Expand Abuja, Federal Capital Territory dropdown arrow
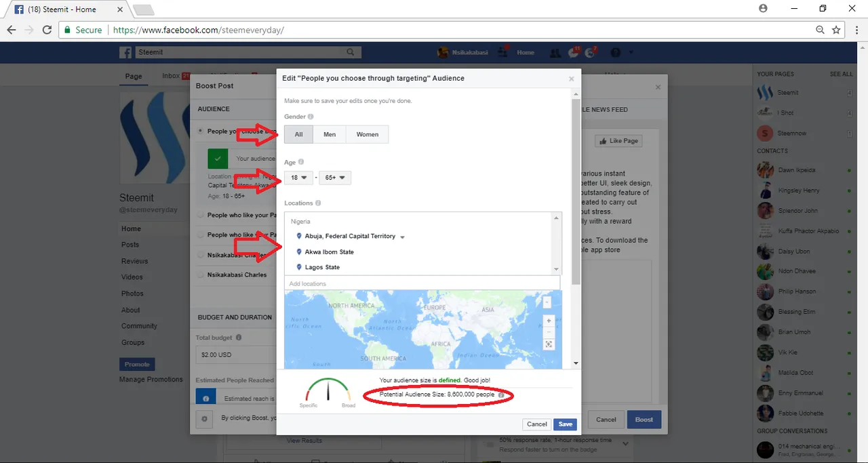 [402, 237]
